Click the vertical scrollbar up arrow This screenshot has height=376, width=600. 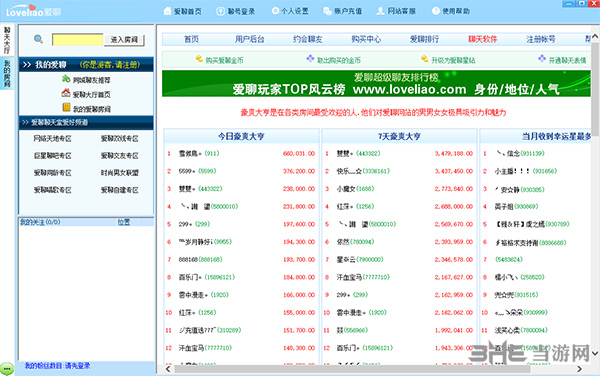point(595,37)
